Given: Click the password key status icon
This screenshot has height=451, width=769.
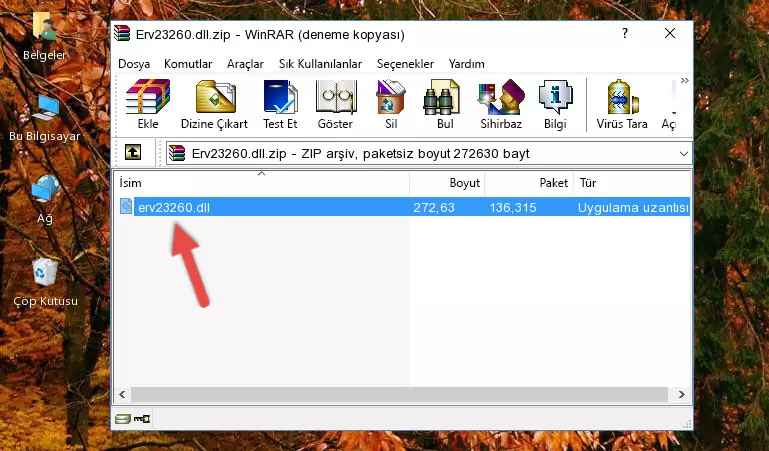Looking at the screenshot, I should pos(142,419).
